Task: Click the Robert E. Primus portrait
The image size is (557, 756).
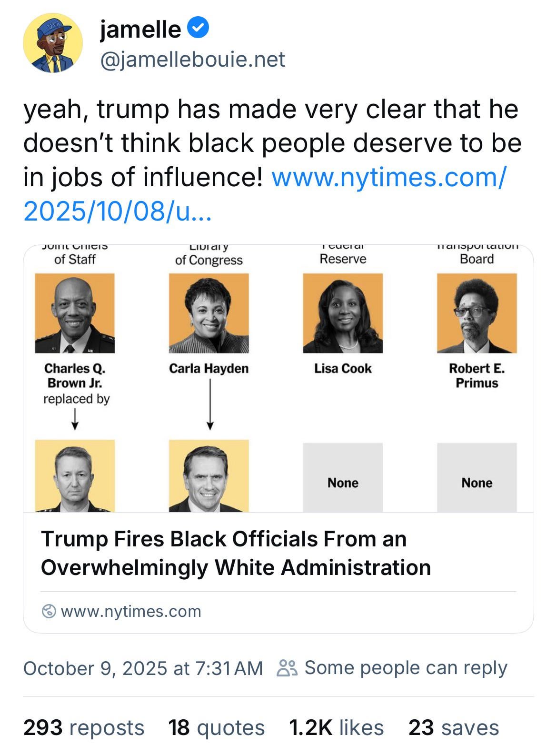Action: [x=477, y=313]
